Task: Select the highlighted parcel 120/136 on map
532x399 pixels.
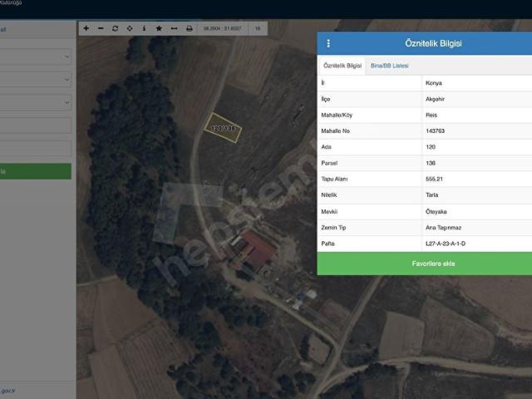Action: click(x=223, y=128)
